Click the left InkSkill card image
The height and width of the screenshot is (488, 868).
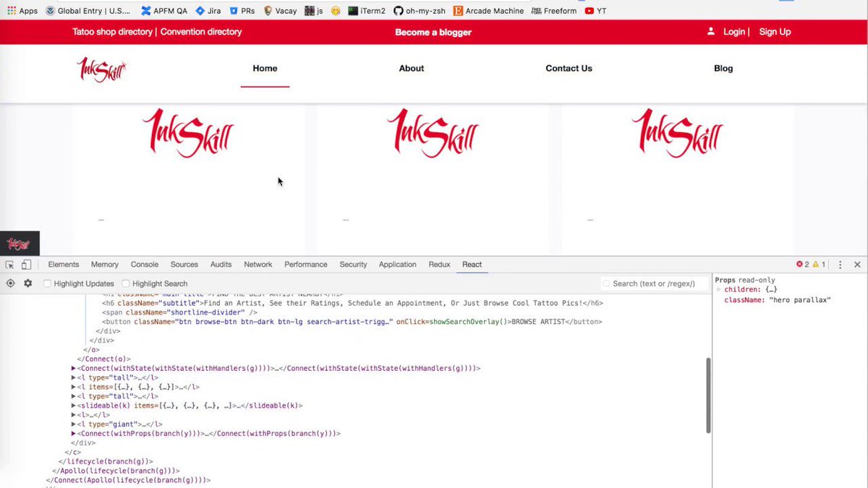pyautogui.click(x=188, y=133)
